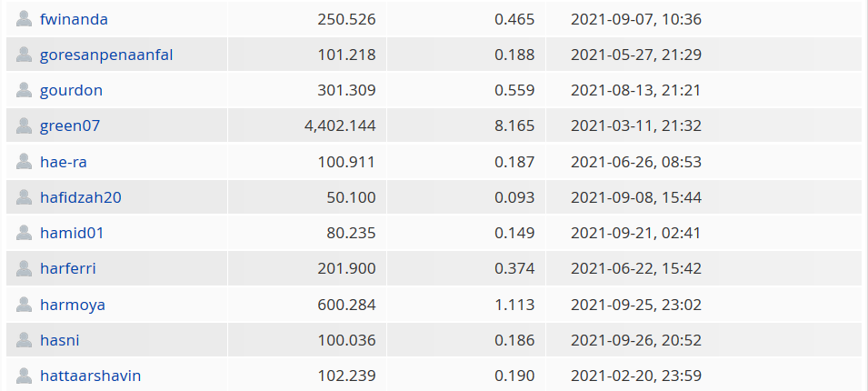Open the harmoya profile link

[73, 306]
